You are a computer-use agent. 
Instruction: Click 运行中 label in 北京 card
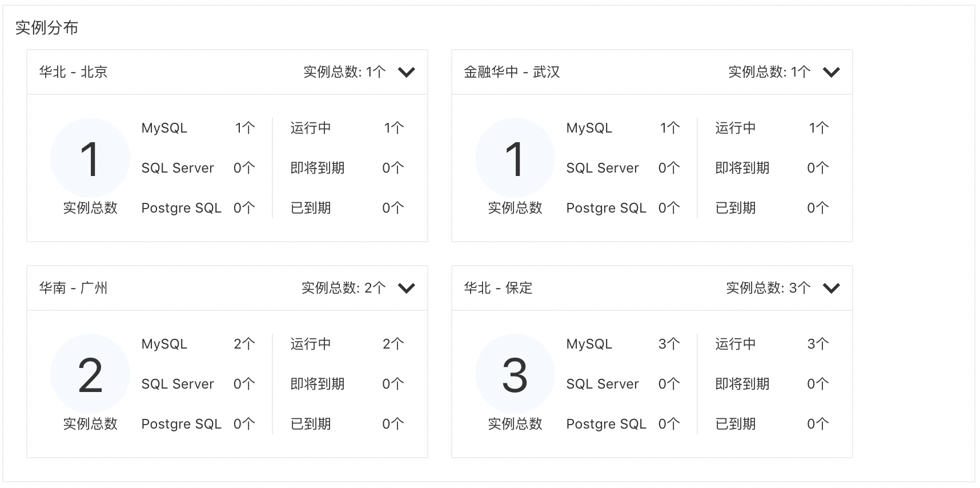click(311, 128)
